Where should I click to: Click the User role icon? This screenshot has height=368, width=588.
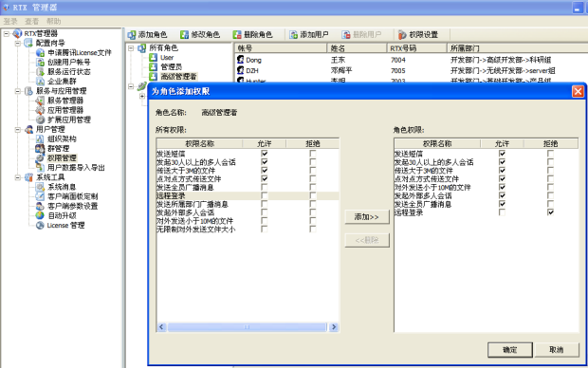pyautogui.click(x=153, y=58)
